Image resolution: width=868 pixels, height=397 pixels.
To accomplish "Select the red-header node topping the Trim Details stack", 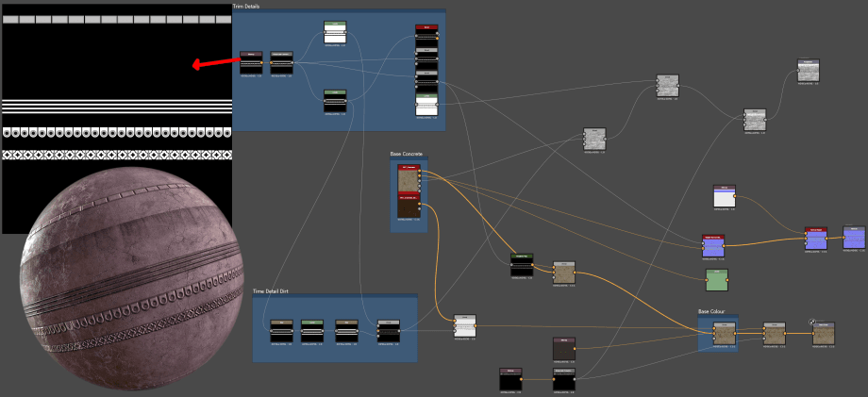I will coord(426,36).
